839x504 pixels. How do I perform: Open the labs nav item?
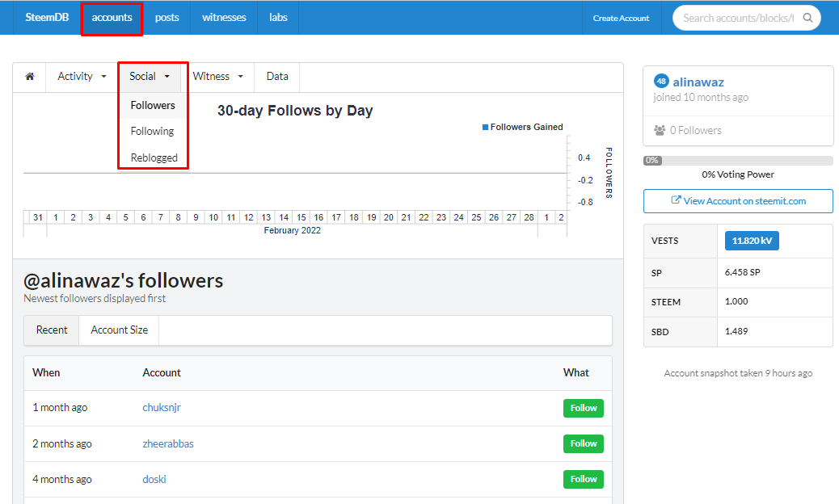click(x=278, y=18)
